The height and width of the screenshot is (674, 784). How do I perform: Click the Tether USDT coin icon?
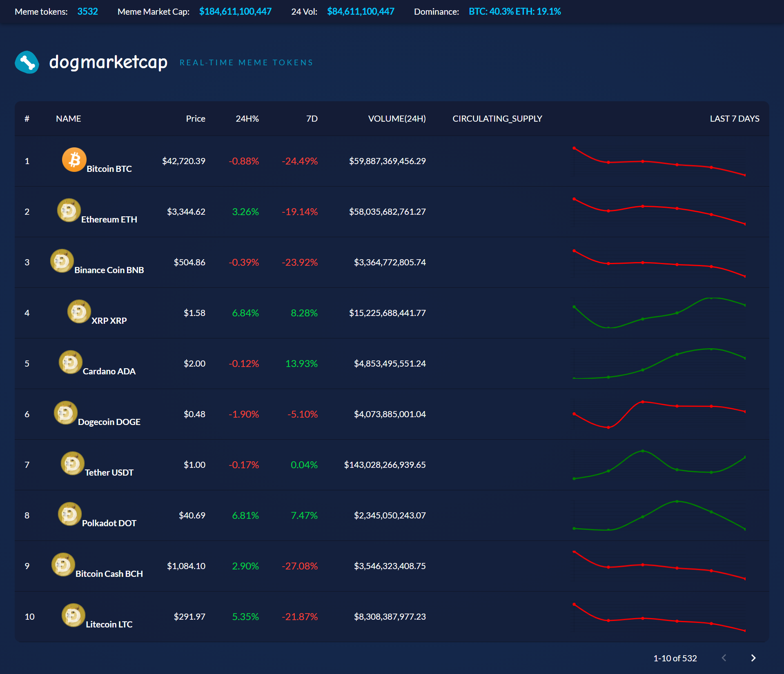73,463
